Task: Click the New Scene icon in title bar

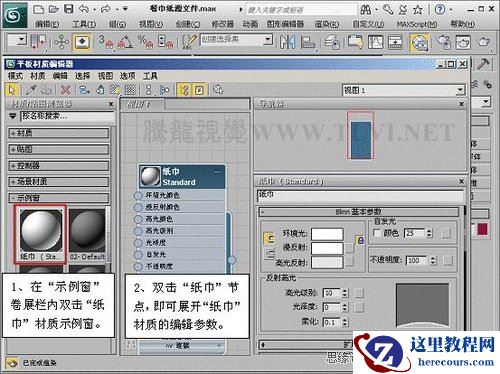Action: (x=39, y=9)
